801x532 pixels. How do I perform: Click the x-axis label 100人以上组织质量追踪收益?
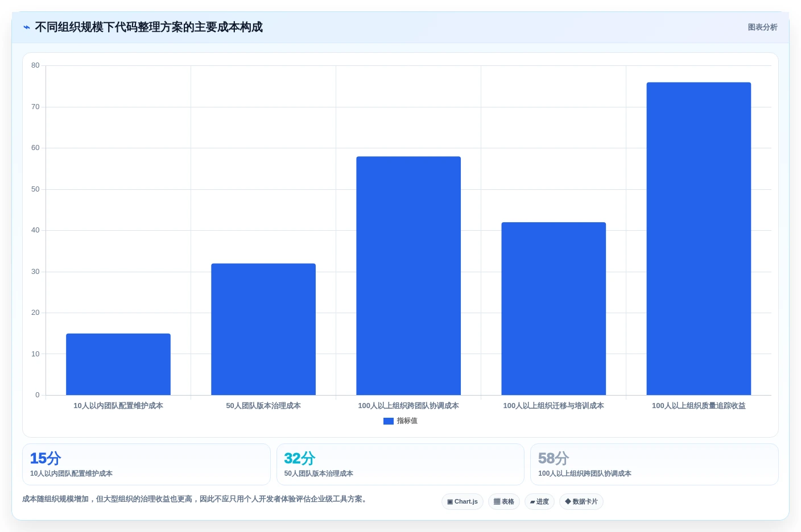click(699, 406)
